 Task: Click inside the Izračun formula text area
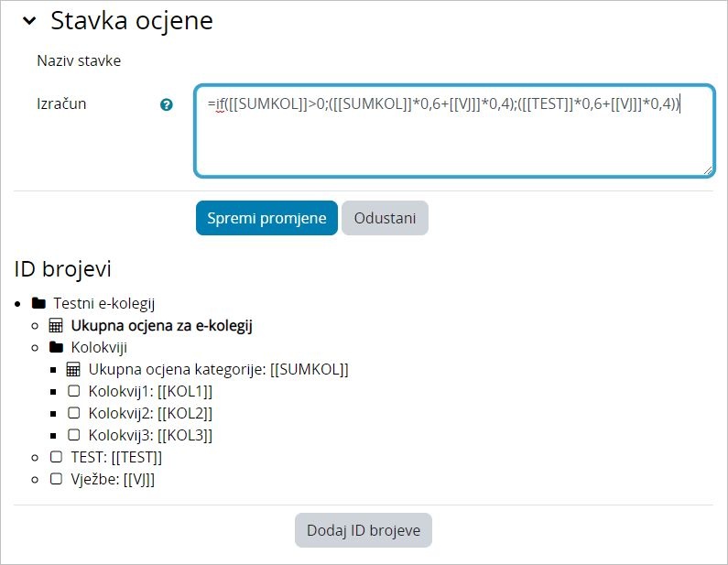[x=453, y=137]
